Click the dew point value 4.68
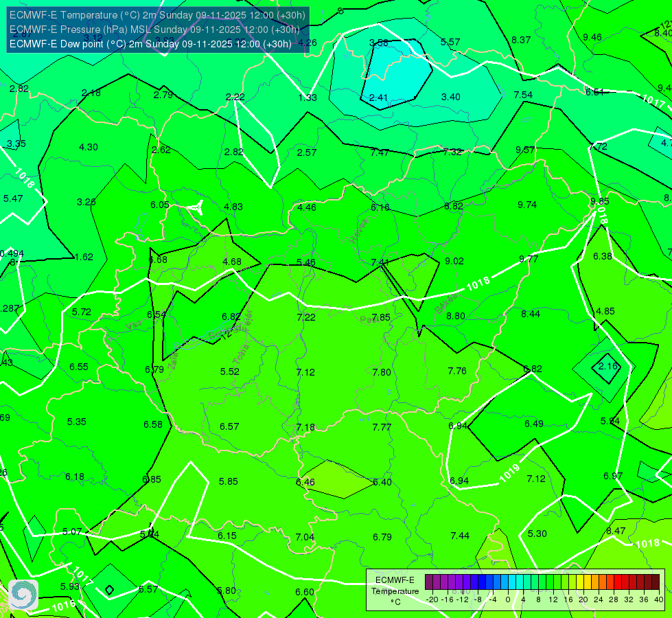 pos(232,262)
